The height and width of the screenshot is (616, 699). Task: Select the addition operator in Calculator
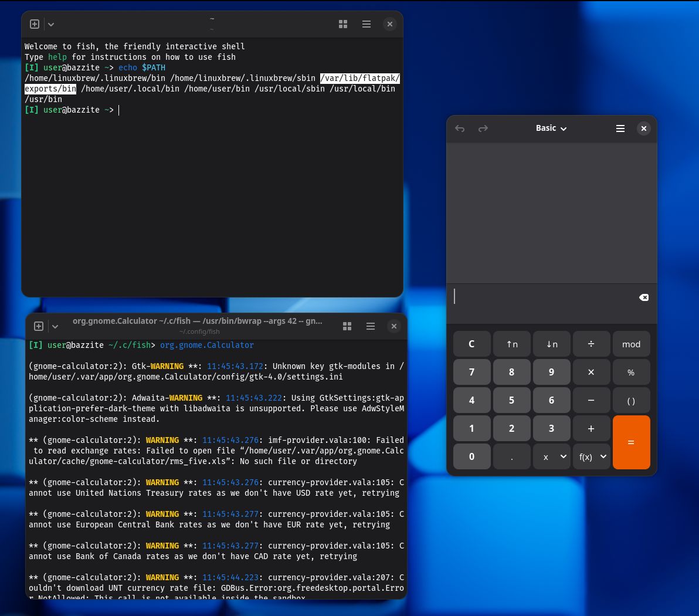pyautogui.click(x=591, y=428)
